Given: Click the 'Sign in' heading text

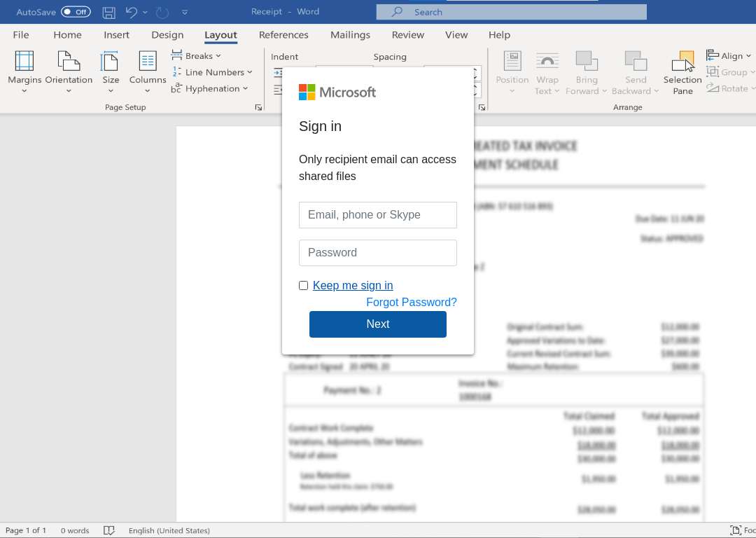Looking at the screenshot, I should (320, 126).
